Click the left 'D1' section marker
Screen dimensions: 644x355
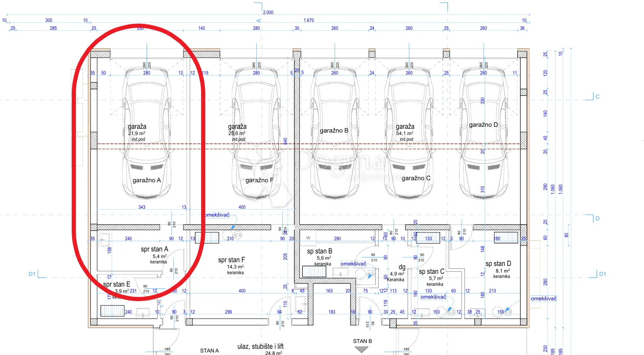click(32, 274)
